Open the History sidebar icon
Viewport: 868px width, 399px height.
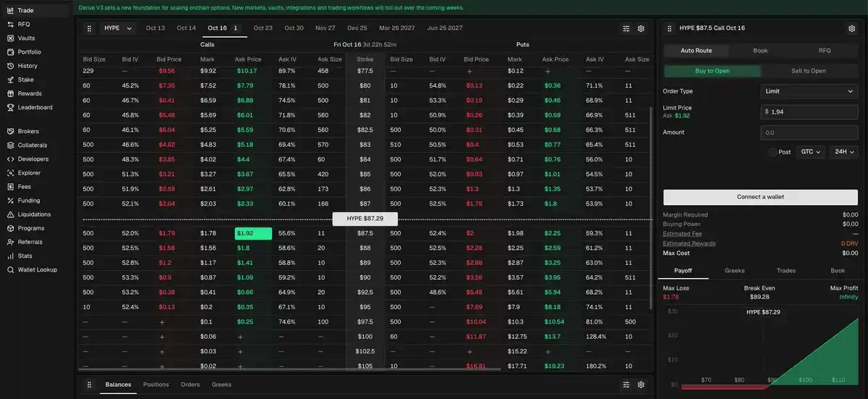click(x=10, y=66)
